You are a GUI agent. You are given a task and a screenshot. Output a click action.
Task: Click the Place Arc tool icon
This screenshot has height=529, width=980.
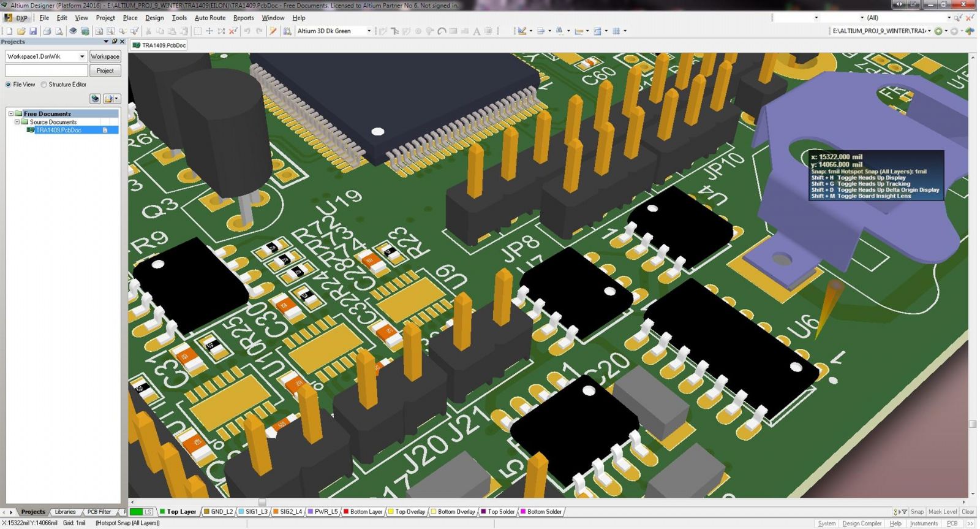coord(442,31)
